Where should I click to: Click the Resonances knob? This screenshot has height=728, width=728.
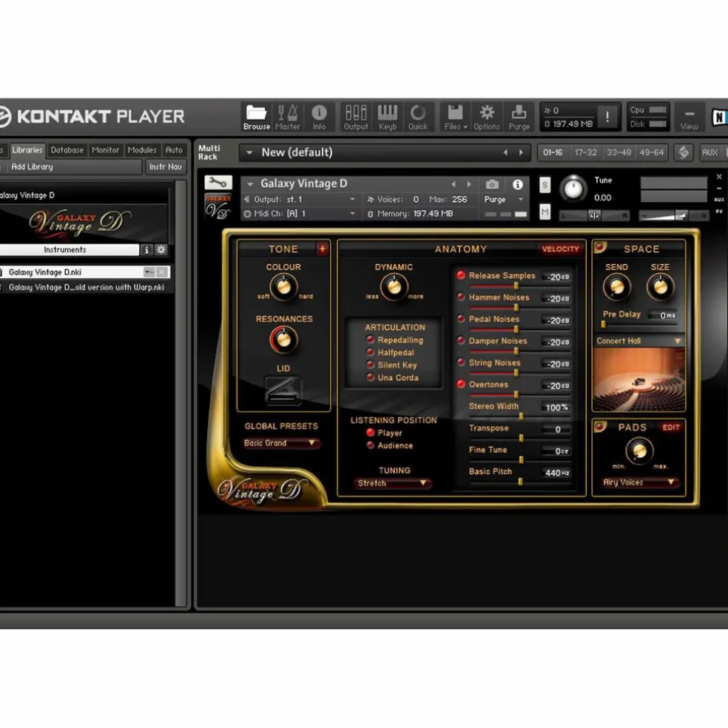pyautogui.click(x=283, y=340)
